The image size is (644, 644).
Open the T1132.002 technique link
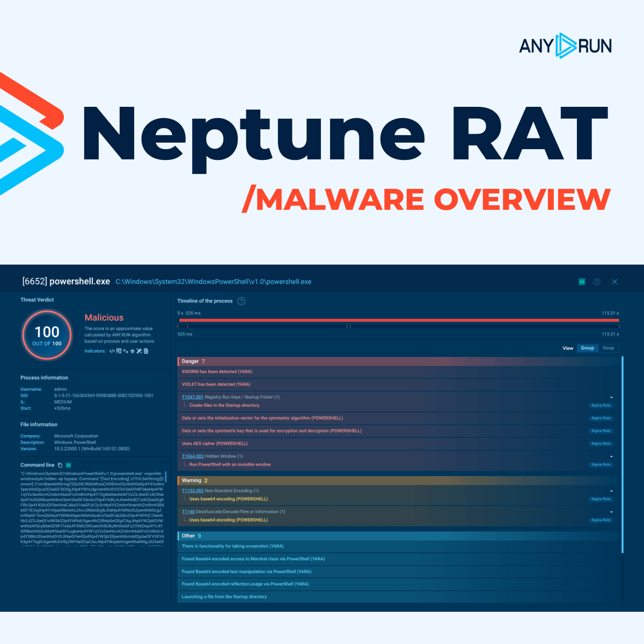click(x=193, y=491)
